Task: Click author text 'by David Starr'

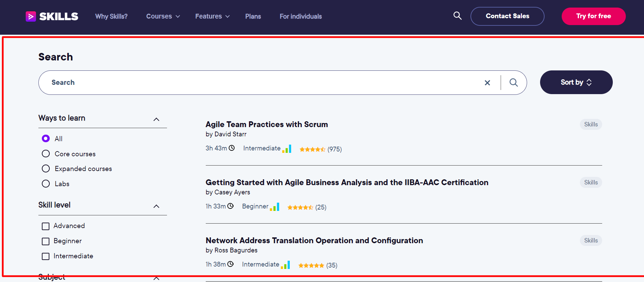Action: click(226, 134)
